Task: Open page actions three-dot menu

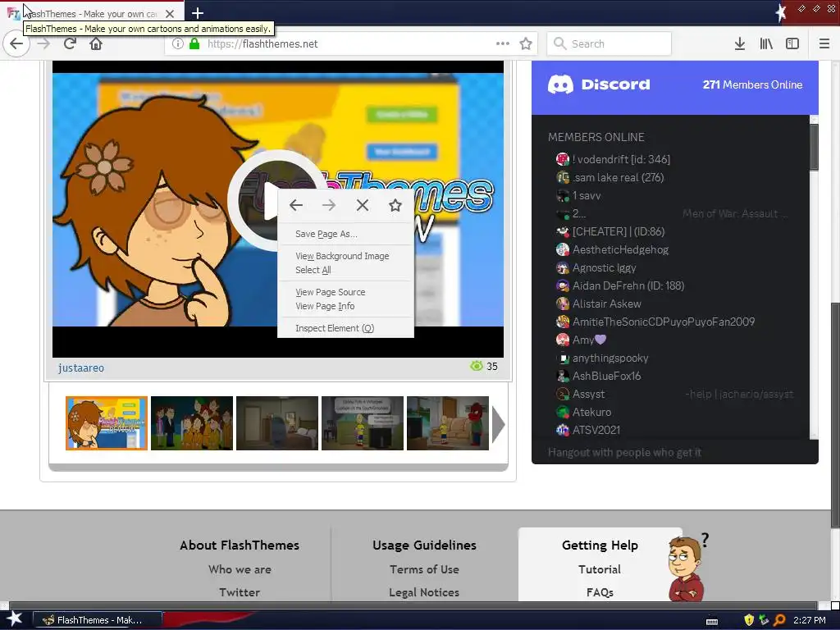Action: tap(503, 44)
